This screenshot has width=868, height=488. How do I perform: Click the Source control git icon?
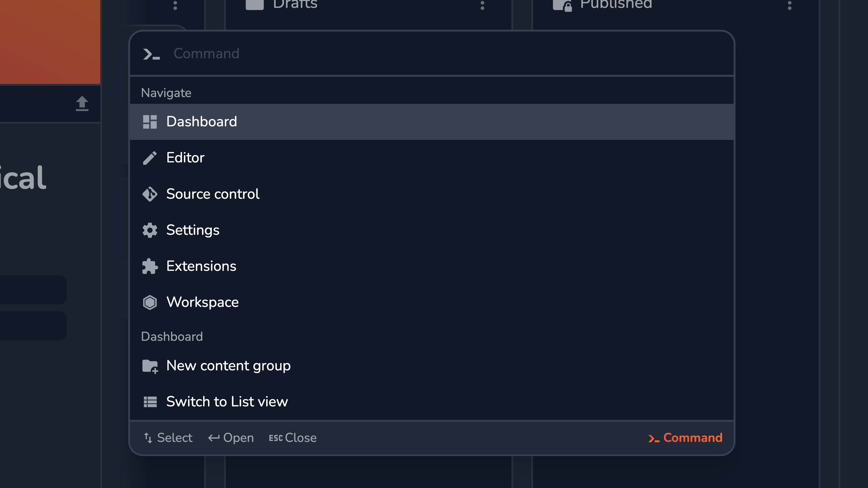pyautogui.click(x=150, y=194)
